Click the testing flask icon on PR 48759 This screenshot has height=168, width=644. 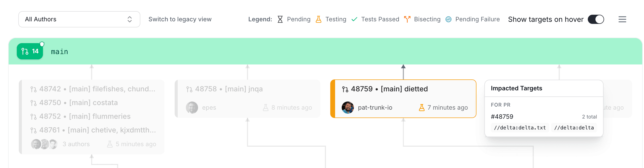422,108
